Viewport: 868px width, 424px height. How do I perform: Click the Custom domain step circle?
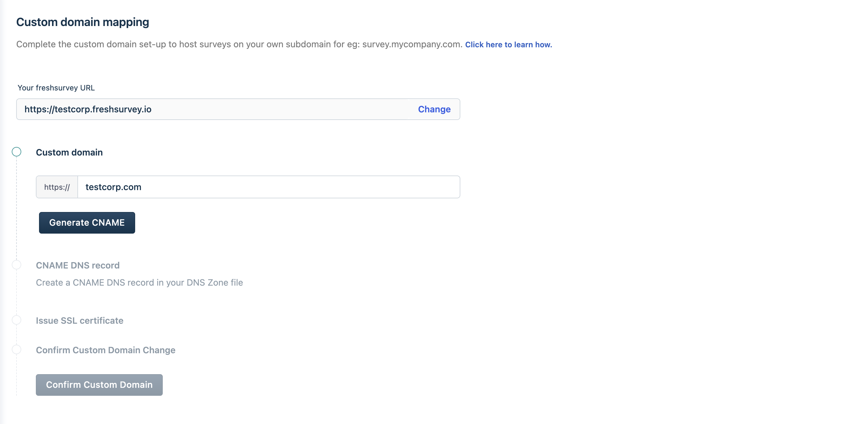click(x=16, y=152)
